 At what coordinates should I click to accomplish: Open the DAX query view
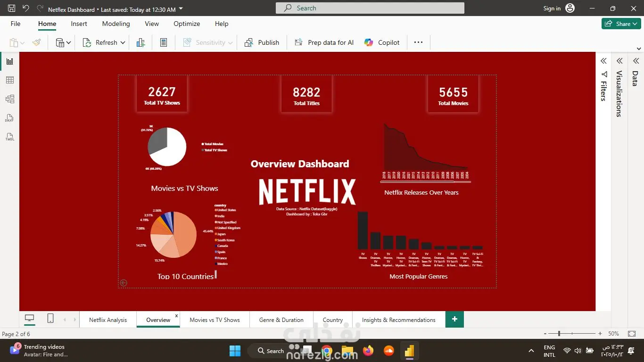pyautogui.click(x=9, y=118)
